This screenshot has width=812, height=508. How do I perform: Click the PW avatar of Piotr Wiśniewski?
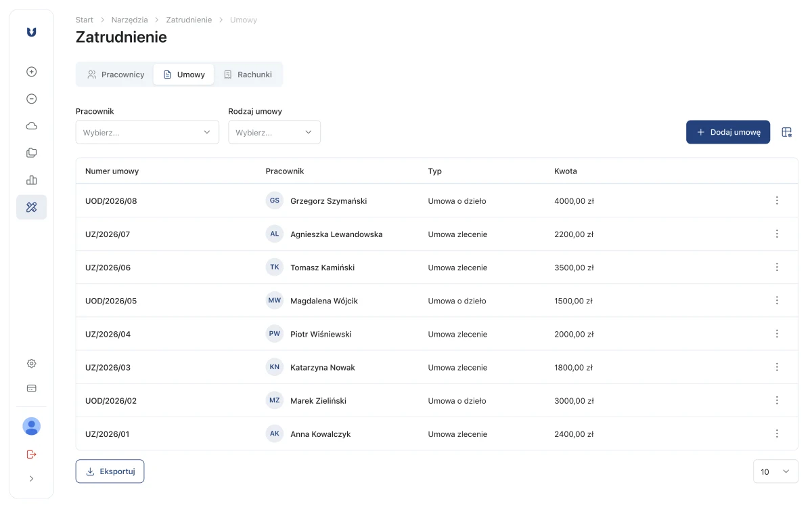click(275, 333)
